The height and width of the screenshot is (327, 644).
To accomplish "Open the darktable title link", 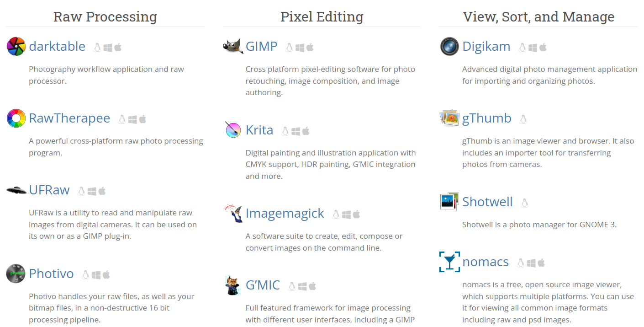I will [57, 47].
